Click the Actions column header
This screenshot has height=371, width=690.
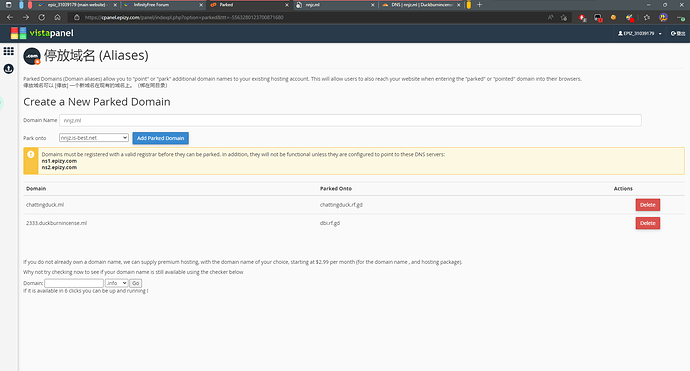click(623, 188)
